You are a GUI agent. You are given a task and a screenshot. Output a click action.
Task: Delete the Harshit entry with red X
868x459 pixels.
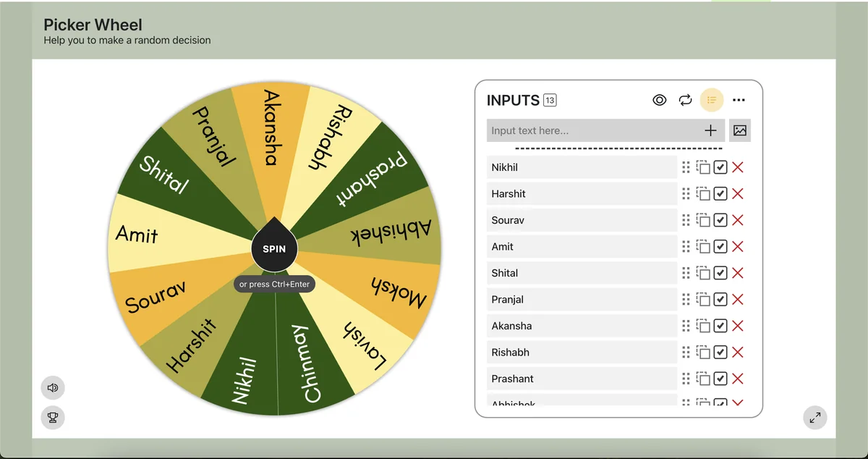(738, 194)
